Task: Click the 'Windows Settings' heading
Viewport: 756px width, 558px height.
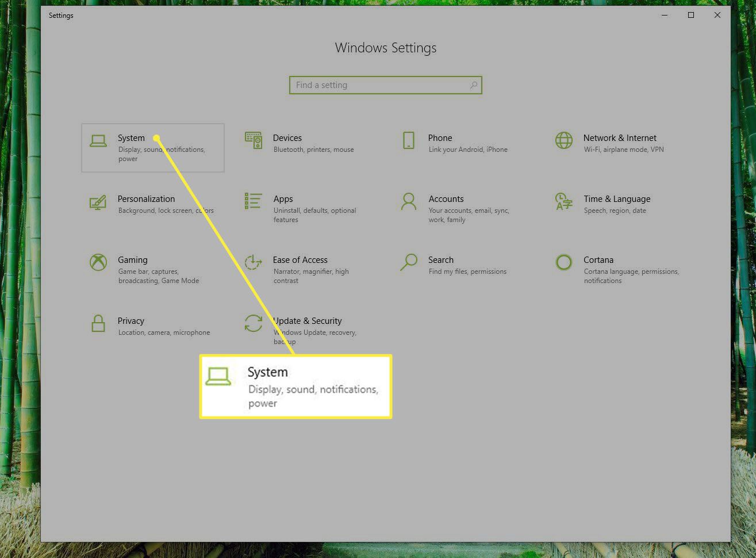Action: pyautogui.click(x=386, y=48)
